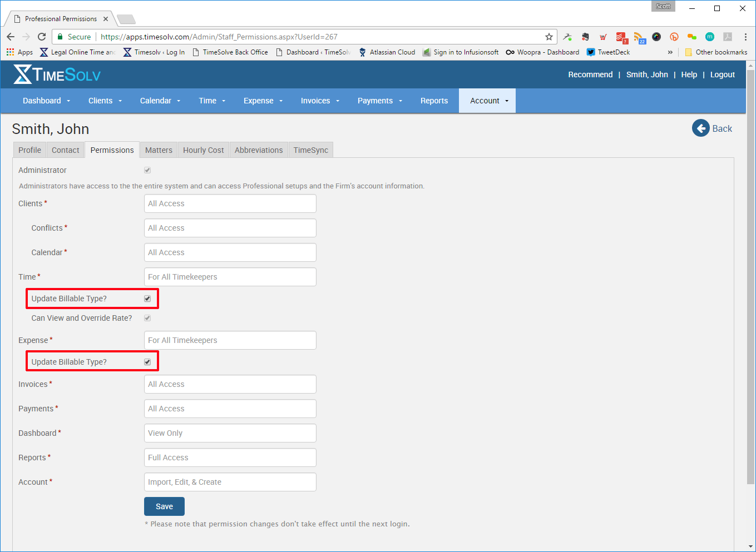
Task: Switch to the Matters tab
Action: tap(159, 150)
